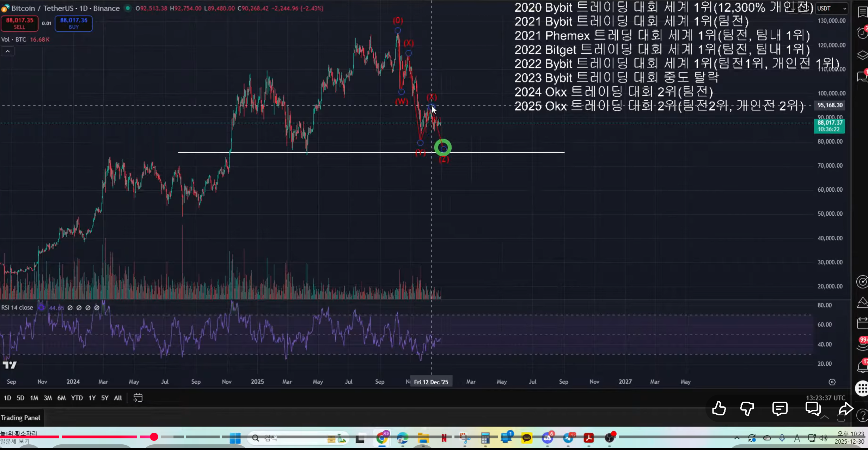Click the chart settings gear icon

tap(832, 382)
